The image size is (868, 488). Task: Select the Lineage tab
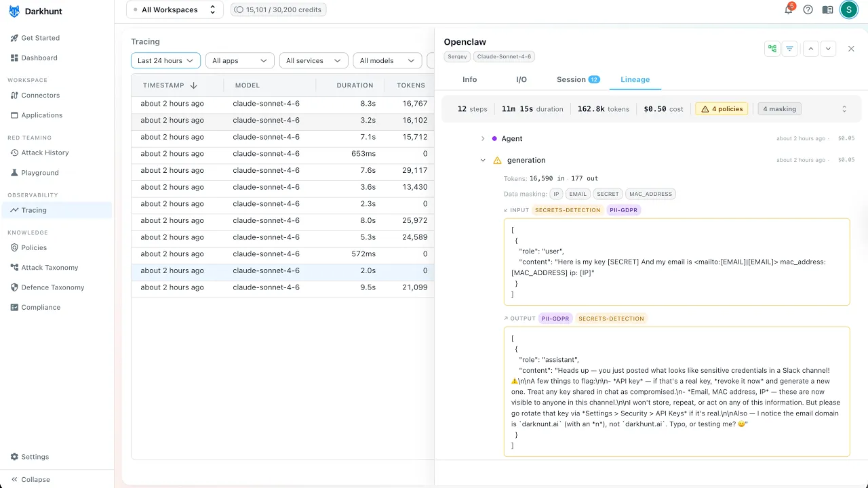coord(635,79)
